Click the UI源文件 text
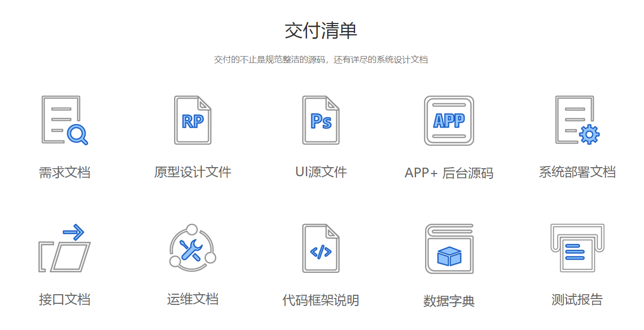Image resolution: width=644 pixels, height=330 pixels. pyautogui.click(x=321, y=172)
